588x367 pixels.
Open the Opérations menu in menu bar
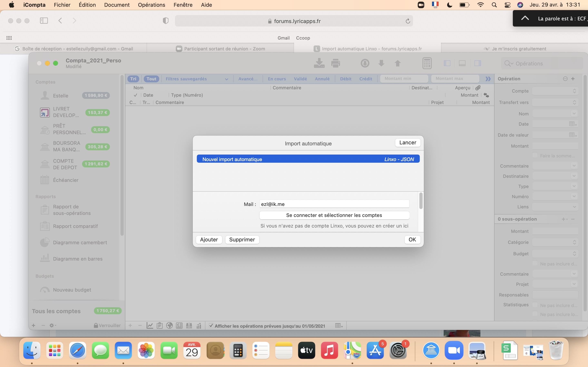pyautogui.click(x=151, y=5)
